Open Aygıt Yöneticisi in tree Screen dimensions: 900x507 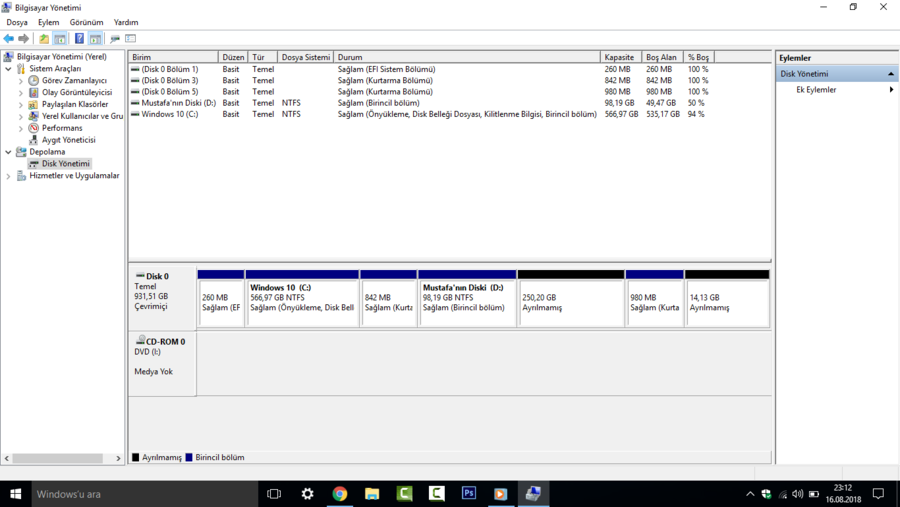[x=68, y=140]
